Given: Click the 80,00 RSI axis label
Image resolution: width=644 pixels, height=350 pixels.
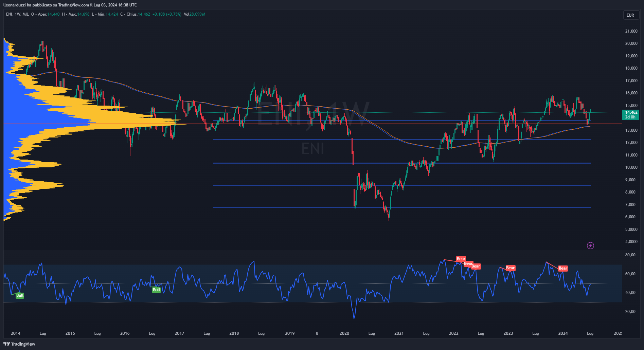Looking at the screenshot, I should point(630,255).
